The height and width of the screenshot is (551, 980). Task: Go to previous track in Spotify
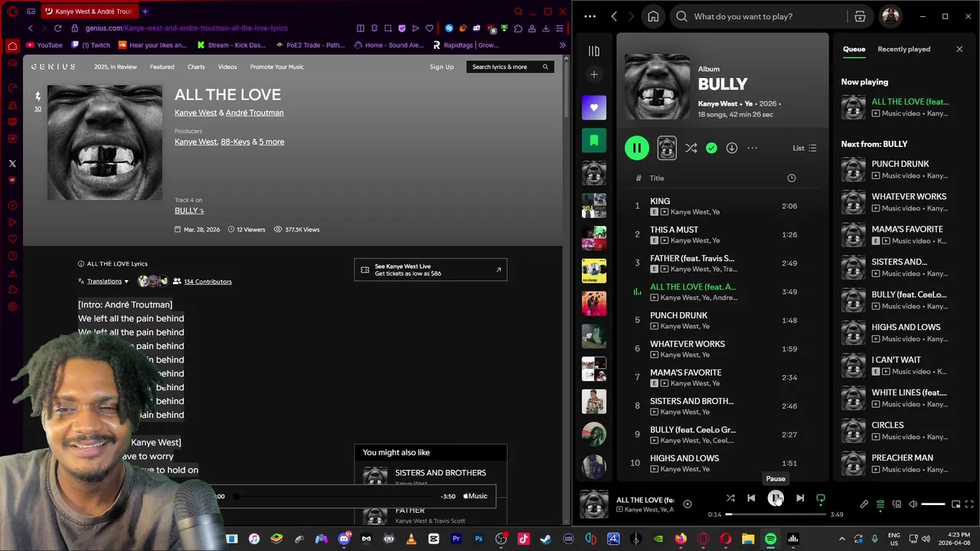(751, 498)
